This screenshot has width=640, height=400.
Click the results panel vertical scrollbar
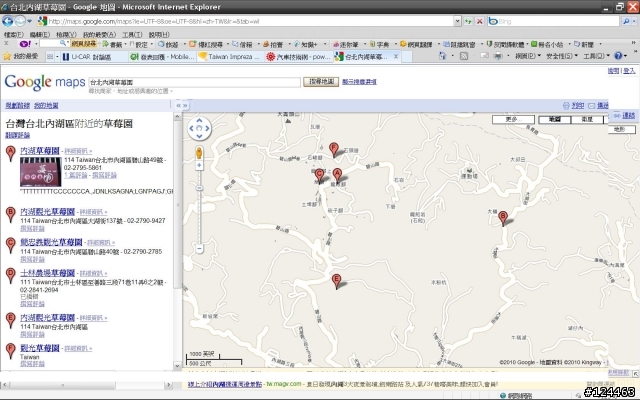[x=177, y=241]
